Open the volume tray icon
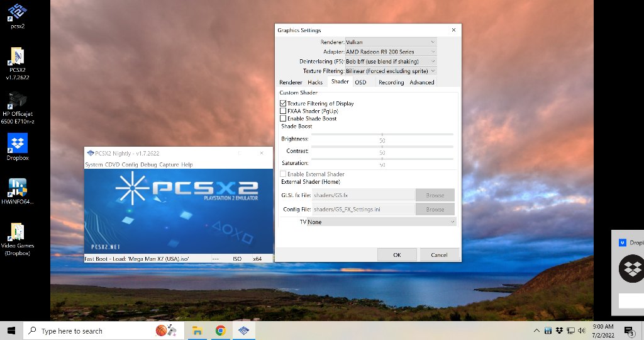Viewport: 644px width, 340px height. (x=582, y=331)
